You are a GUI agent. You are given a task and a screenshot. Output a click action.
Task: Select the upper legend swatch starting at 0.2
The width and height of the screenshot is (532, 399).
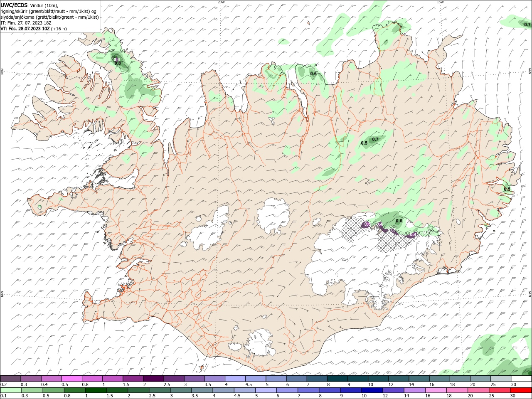coord(11,378)
